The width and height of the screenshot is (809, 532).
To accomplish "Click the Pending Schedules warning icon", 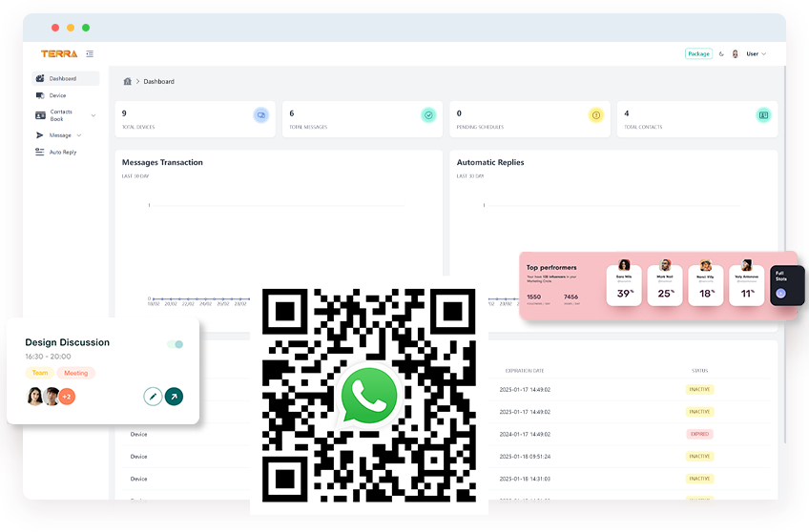I will [x=596, y=115].
